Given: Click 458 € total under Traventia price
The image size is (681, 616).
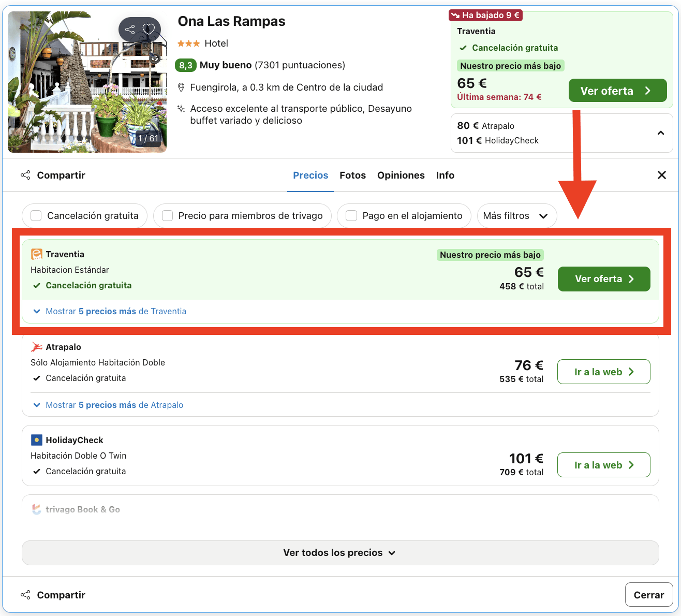Looking at the screenshot, I should 522,286.
